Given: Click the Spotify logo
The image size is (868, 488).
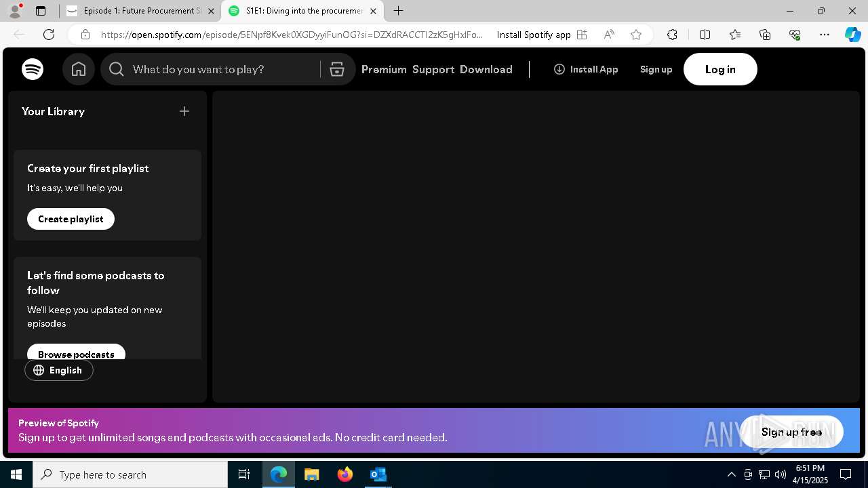Looking at the screenshot, I should tap(33, 69).
